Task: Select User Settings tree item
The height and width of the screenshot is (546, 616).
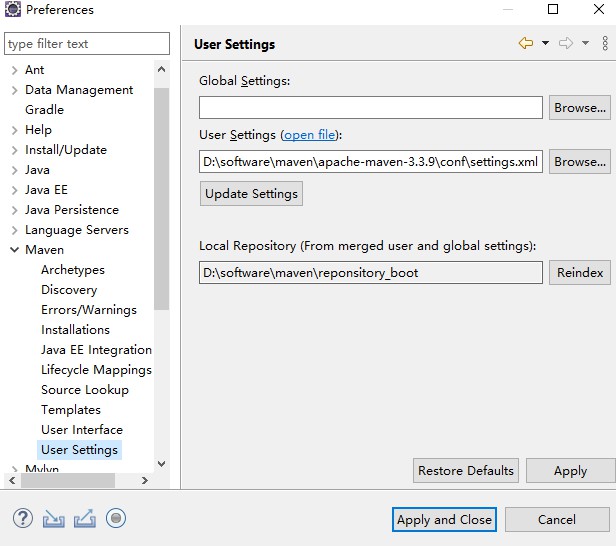Action: coord(79,450)
